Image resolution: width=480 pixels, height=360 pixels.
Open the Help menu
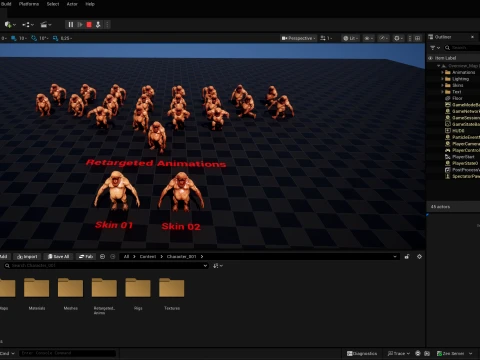pos(90,4)
